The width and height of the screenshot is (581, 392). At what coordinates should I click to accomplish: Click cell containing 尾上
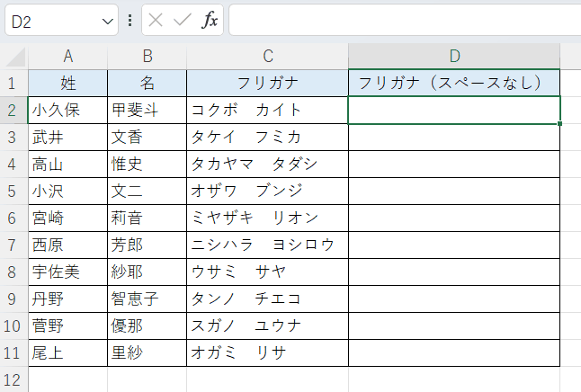(67, 353)
